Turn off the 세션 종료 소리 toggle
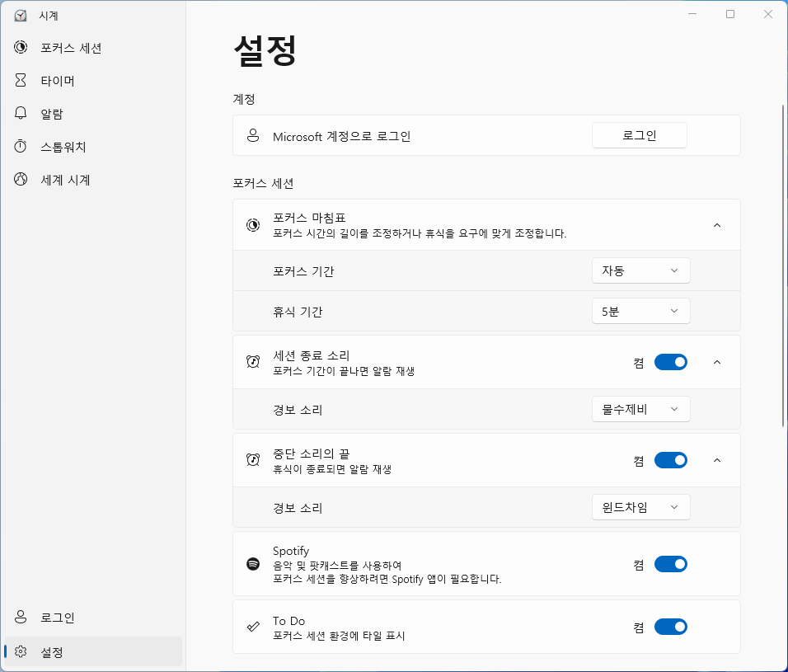The height and width of the screenshot is (672, 788). (x=671, y=363)
